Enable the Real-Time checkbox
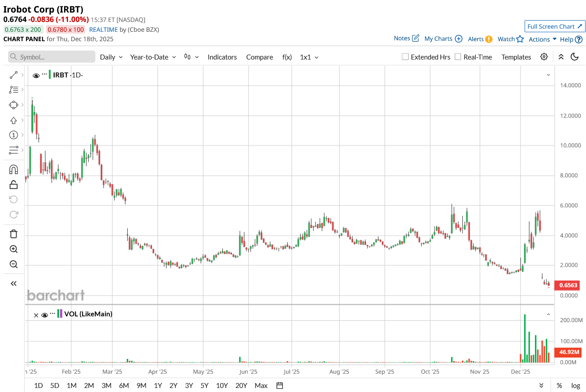 [458, 57]
